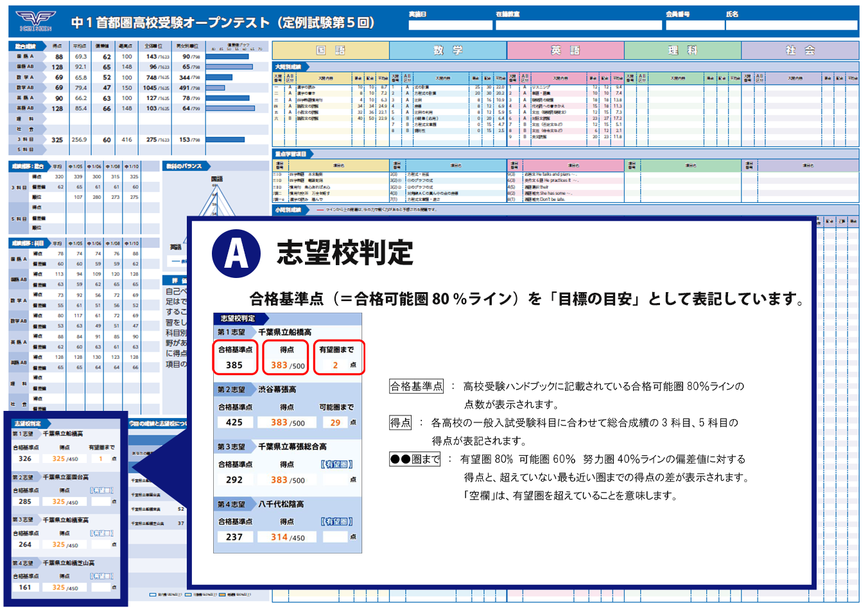Switch to the 英語 subject tab
Image resolution: width=868 pixels, height=608 pixels.
pyautogui.click(x=565, y=50)
